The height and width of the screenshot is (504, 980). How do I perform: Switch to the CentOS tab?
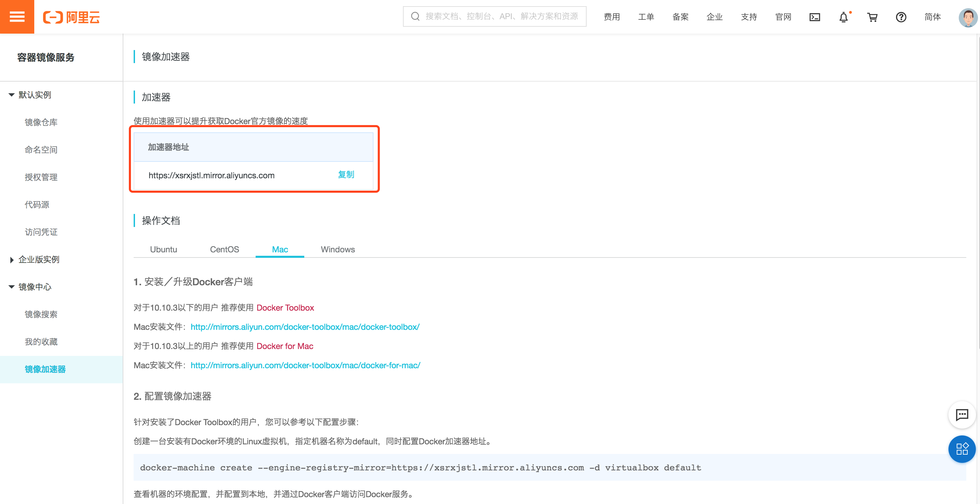tap(224, 249)
